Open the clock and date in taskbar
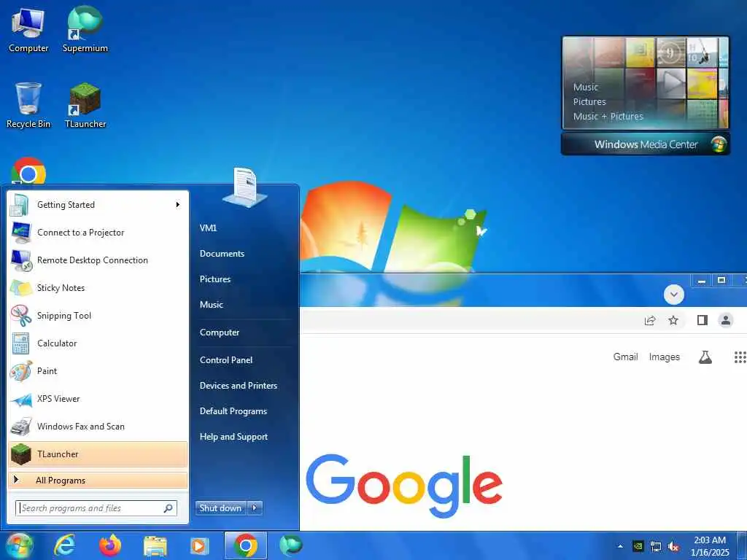 pyautogui.click(x=710, y=546)
